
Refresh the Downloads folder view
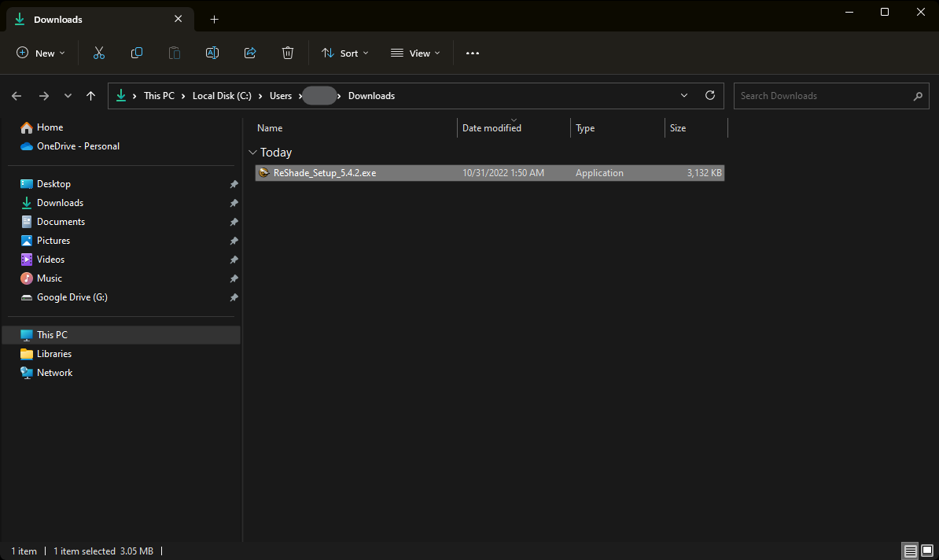(710, 96)
